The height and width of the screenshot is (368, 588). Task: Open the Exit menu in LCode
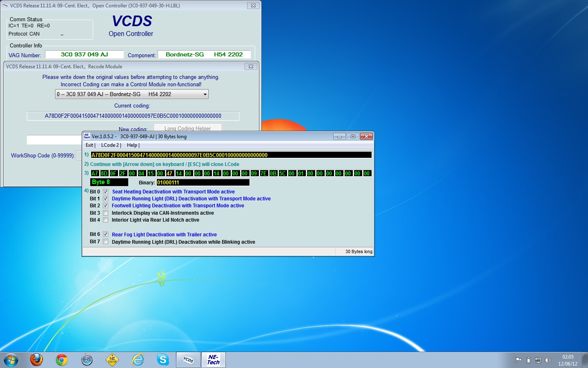coord(90,145)
